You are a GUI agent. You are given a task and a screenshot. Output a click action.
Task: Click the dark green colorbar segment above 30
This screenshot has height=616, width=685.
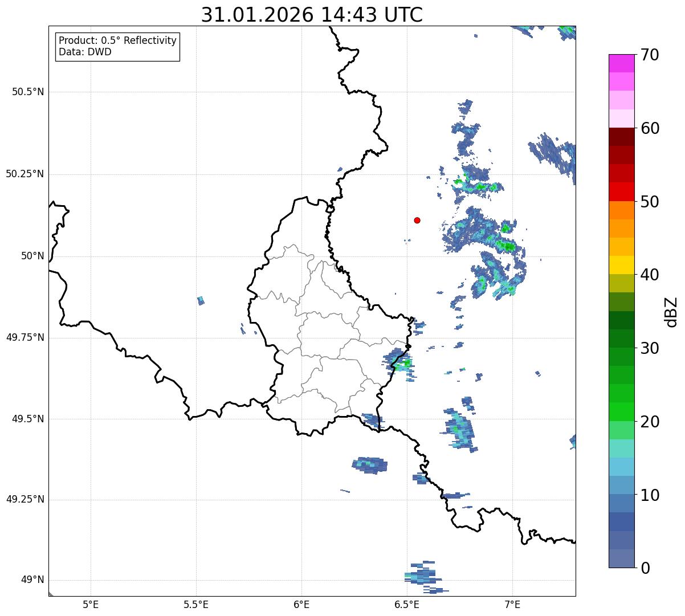pyautogui.click(x=621, y=320)
